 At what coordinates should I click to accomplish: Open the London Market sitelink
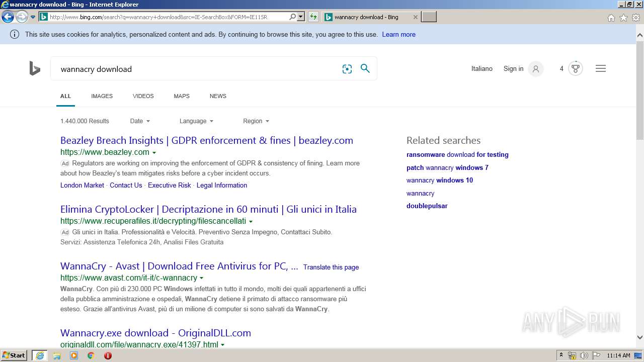(82, 185)
